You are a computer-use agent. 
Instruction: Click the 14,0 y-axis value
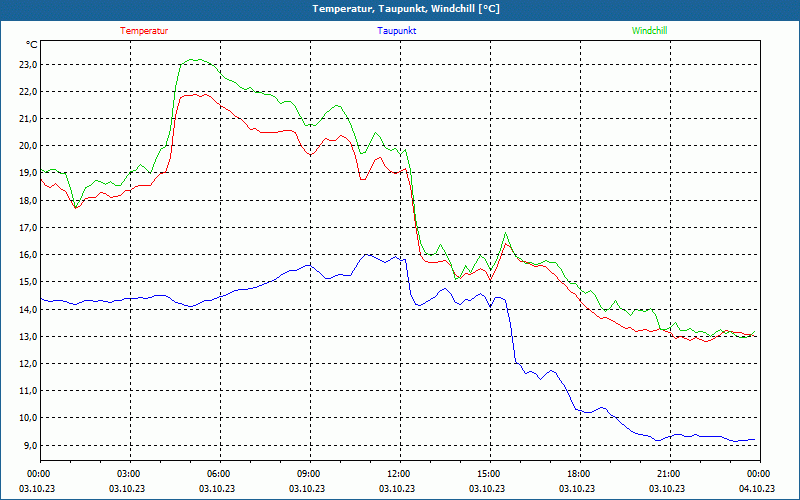click(x=28, y=309)
